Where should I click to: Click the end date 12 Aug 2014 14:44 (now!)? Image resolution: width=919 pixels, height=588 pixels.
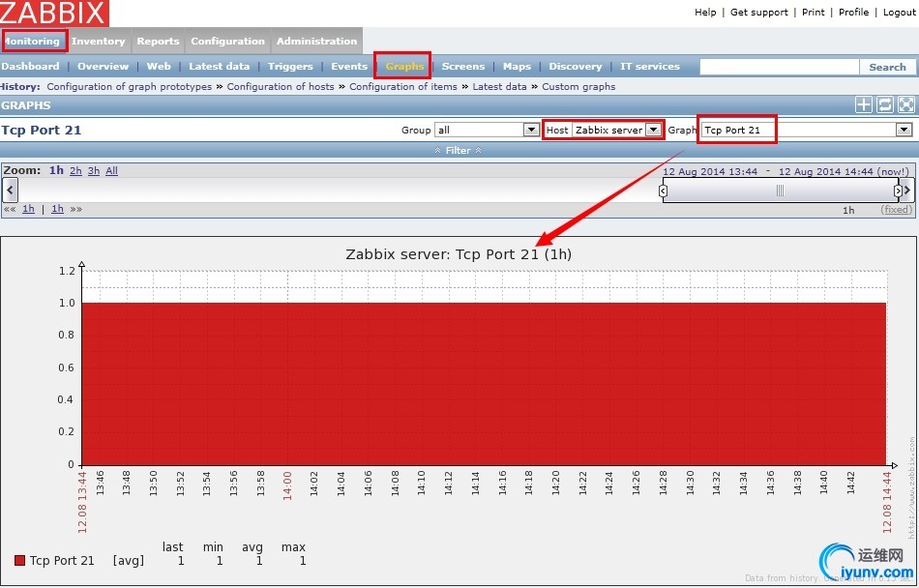pyautogui.click(x=844, y=171)
